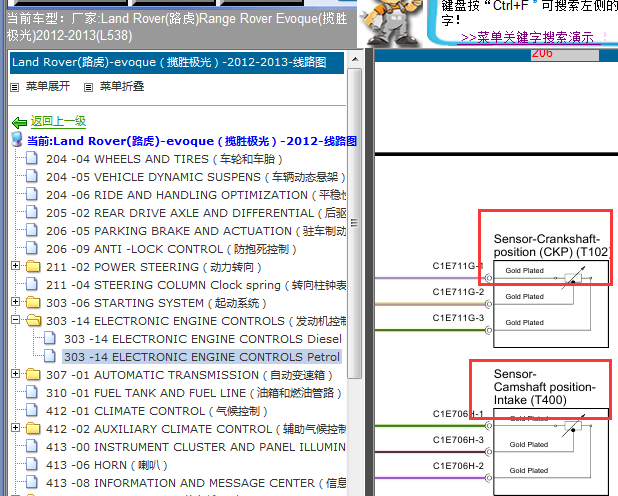The image size is (618, 496).
Task: Click the Sensor-Camshaft position-Intake (T400) label
Action: pos(544,387)
